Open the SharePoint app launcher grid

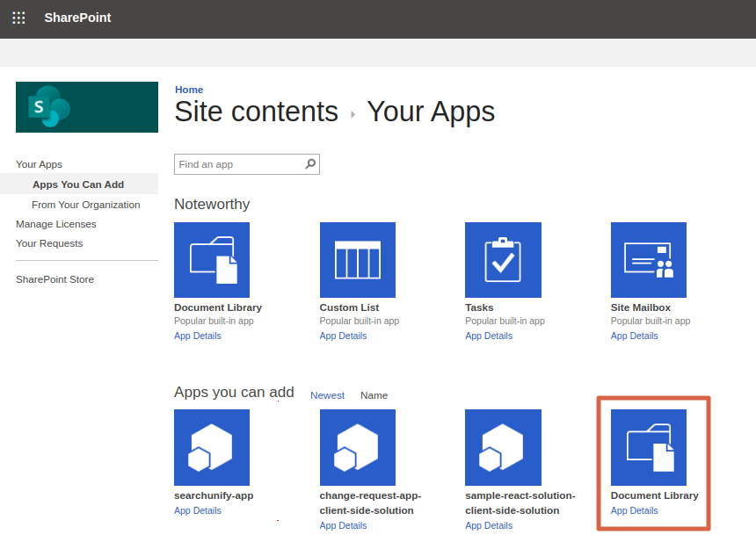pos(18,18)
